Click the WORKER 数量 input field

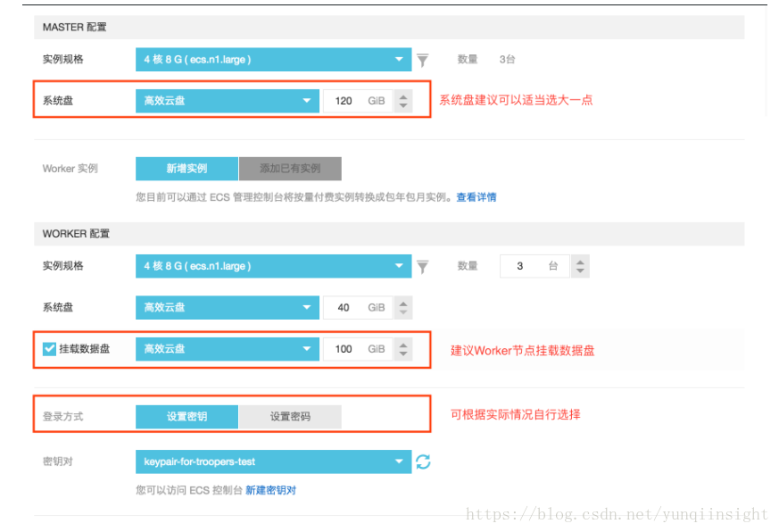[x=535, y=266]
